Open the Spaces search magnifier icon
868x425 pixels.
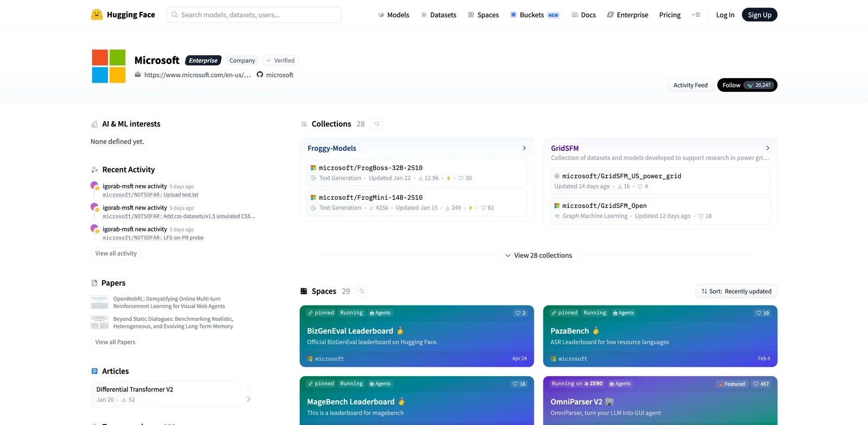362,291
